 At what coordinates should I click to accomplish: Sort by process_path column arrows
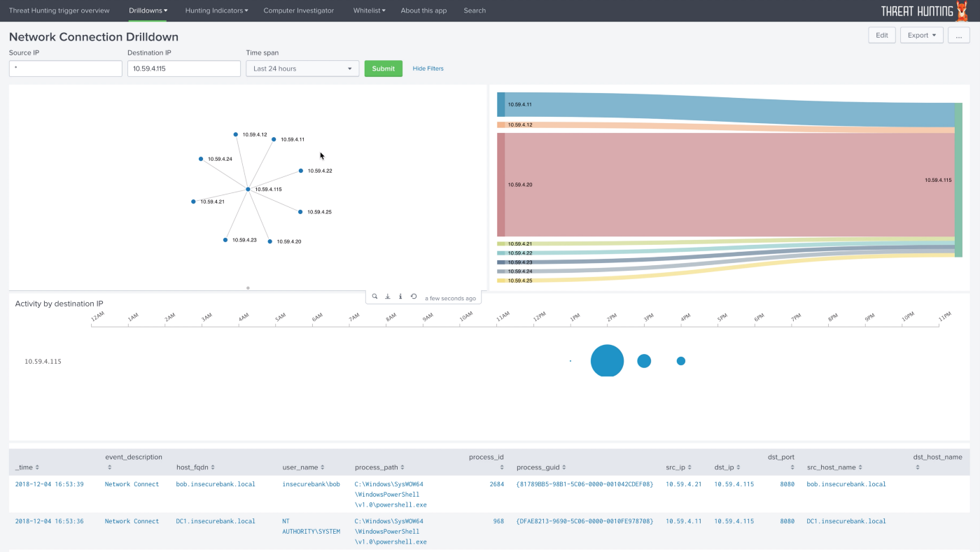click(x=402, y=467)
